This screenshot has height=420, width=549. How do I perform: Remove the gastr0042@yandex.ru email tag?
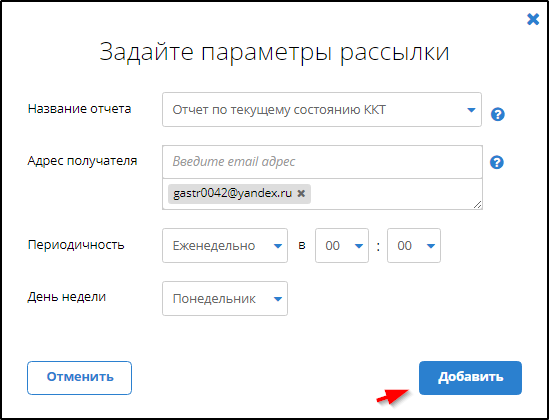[x=301, y=193]
